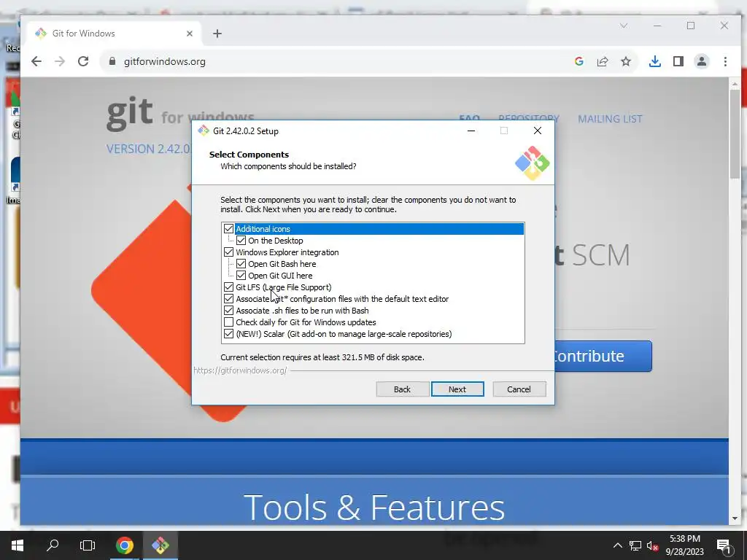Viewport: 747px width, 560px height.
Task: Minimize the Git 2.42.0.2 Setup dialog
Action: (471, 131)
